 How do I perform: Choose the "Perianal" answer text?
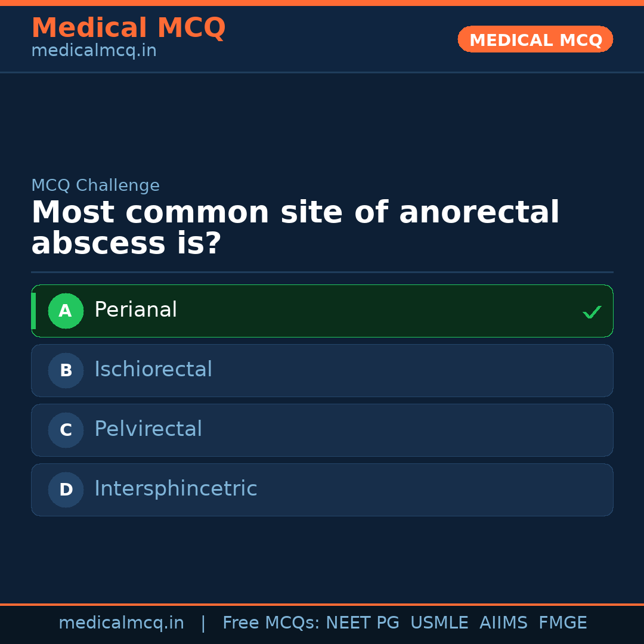pos(135,310)
